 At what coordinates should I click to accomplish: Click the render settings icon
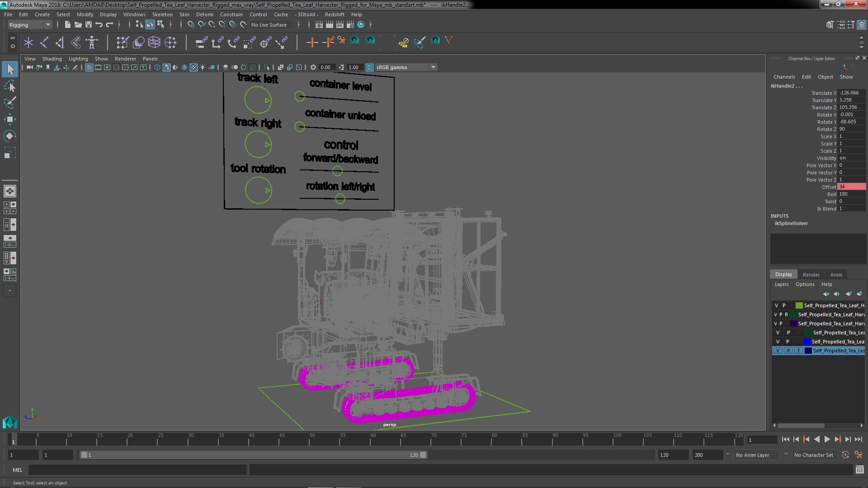coord(351,24)
